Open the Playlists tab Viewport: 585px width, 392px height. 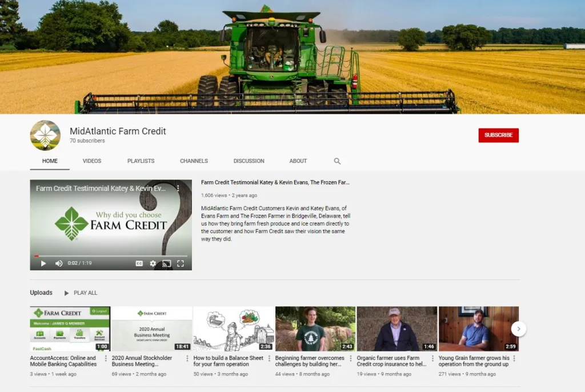[141, 161]
